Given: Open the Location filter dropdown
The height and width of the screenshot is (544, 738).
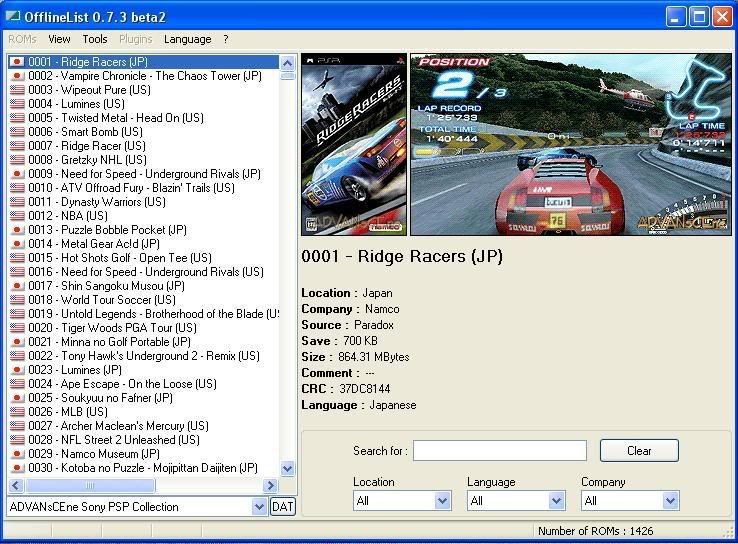Looking at the screenshot, I should pos(442,501).
